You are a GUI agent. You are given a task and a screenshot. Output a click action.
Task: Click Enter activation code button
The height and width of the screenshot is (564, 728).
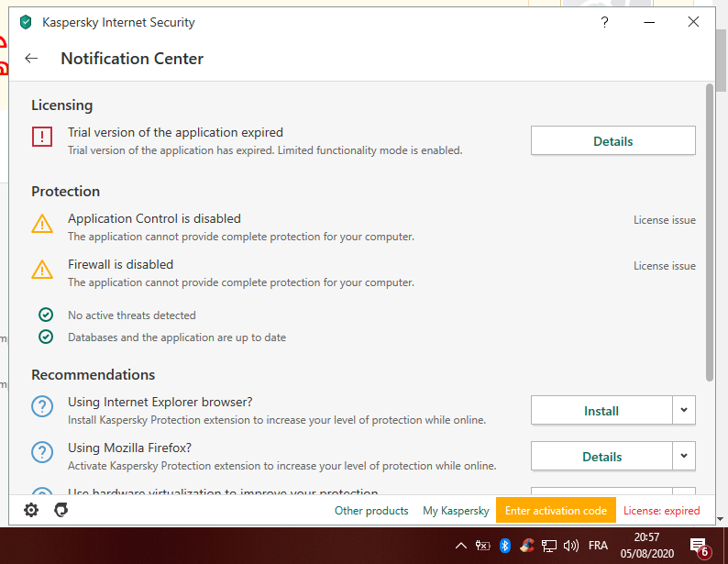click(556, 510)
